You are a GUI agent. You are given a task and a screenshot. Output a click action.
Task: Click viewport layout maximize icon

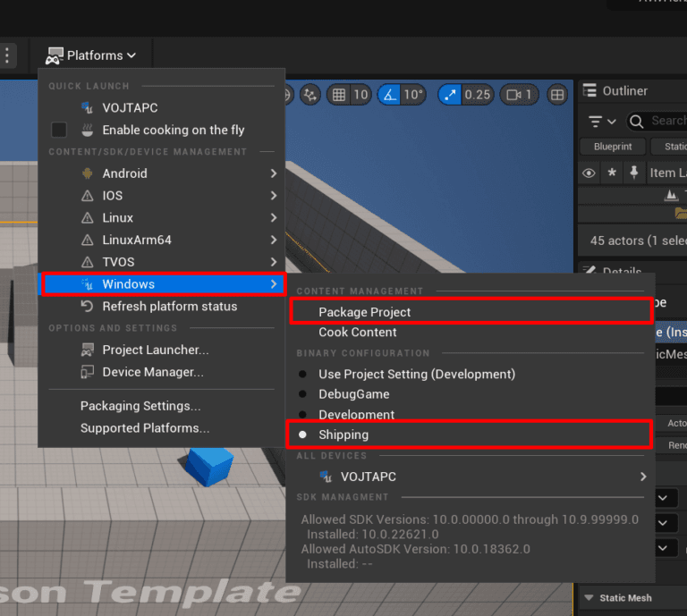557,95
